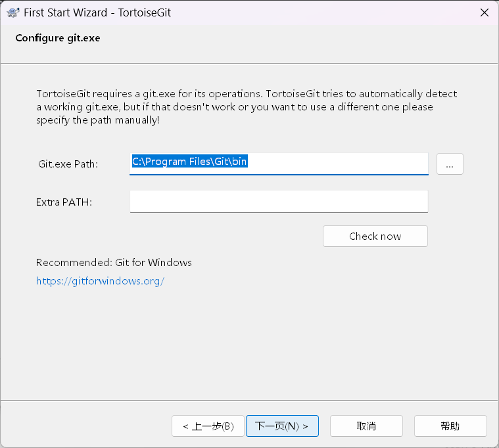Proceed with the 下一页(N) button
The image size is (499, 448).
282,426
